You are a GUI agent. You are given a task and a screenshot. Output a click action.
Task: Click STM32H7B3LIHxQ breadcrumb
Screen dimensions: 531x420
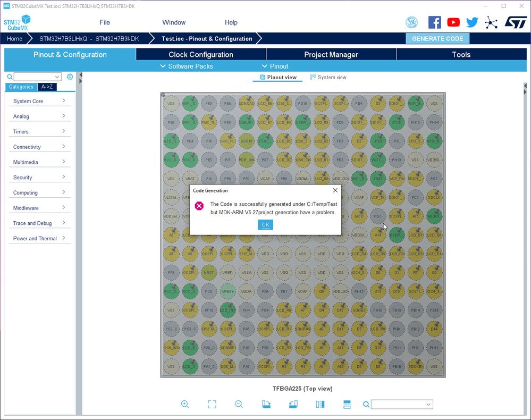point(89,39)
